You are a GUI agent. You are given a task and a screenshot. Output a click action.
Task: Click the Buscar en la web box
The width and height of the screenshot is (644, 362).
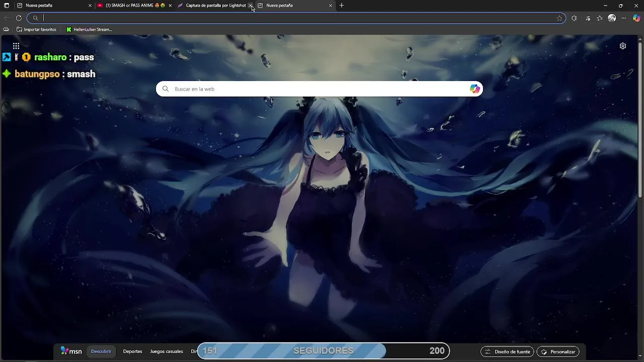click(x=319, y=89)
